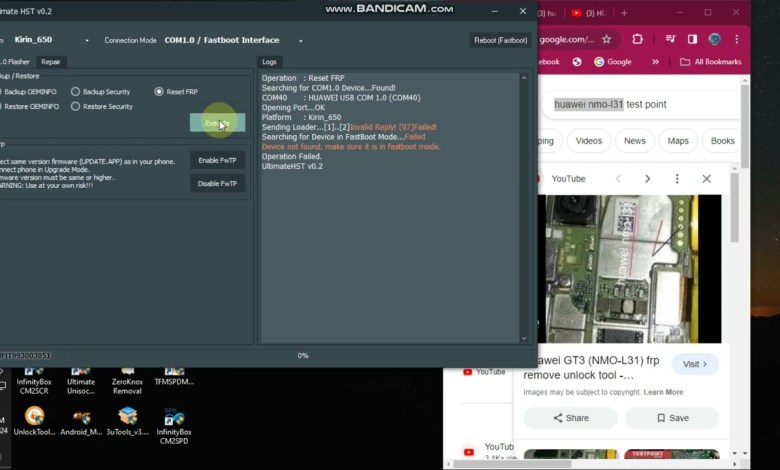
Task: Open more options in image preview panel
Action: (x=677, y=179)
